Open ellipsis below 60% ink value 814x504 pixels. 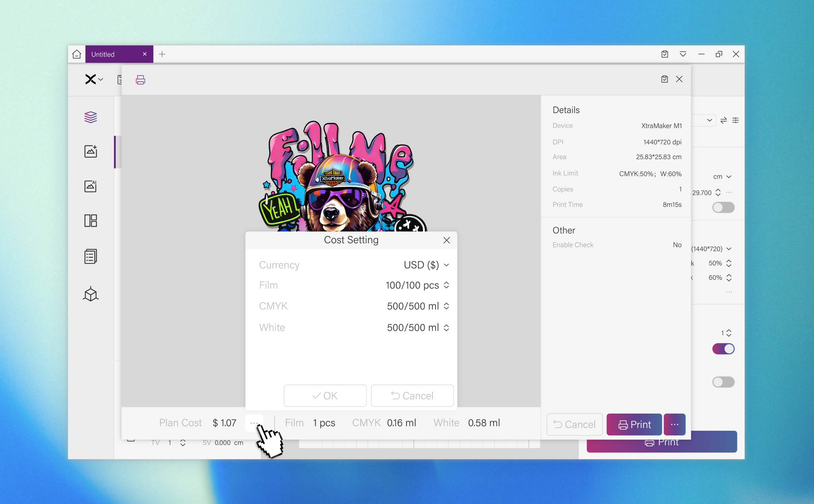pyautogui.click(x=729, y=292)
